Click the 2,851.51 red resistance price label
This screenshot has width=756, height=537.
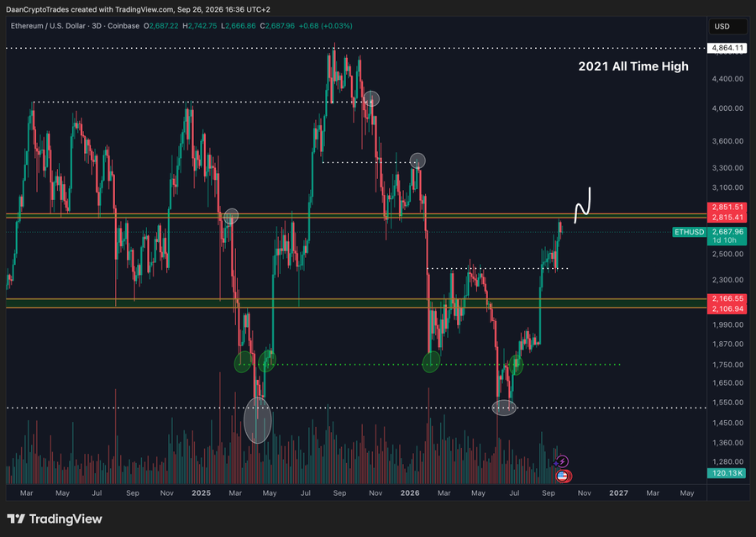[727, 207]
